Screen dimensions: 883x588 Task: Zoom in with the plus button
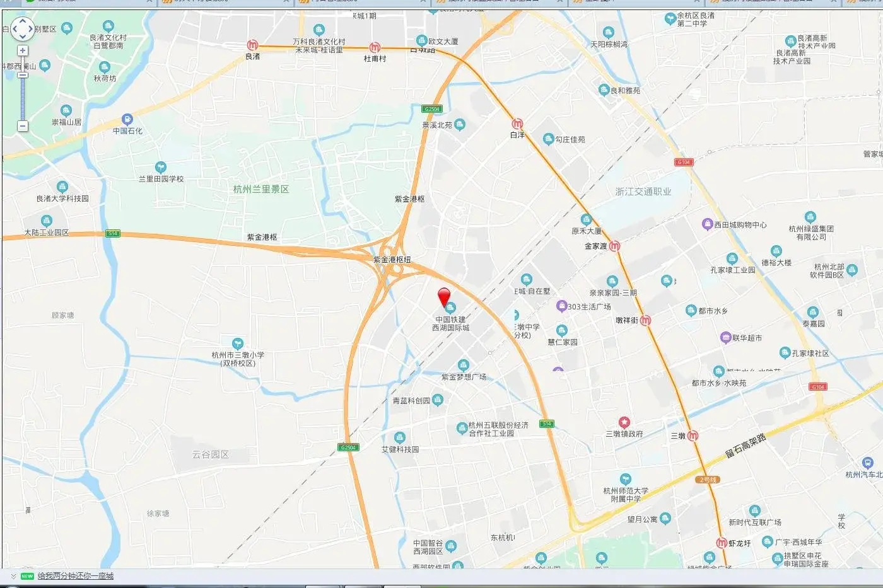23,50
